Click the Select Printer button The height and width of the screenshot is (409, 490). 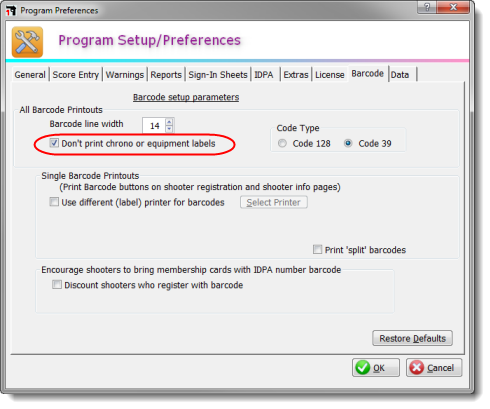pos(274,202)
